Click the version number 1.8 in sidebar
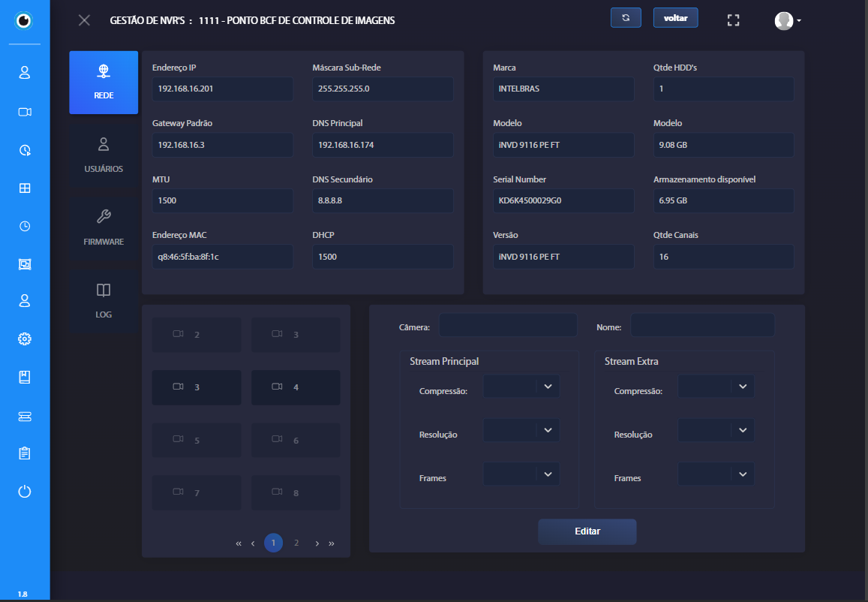Screen dimensions: 868x602 click(23, 594)
